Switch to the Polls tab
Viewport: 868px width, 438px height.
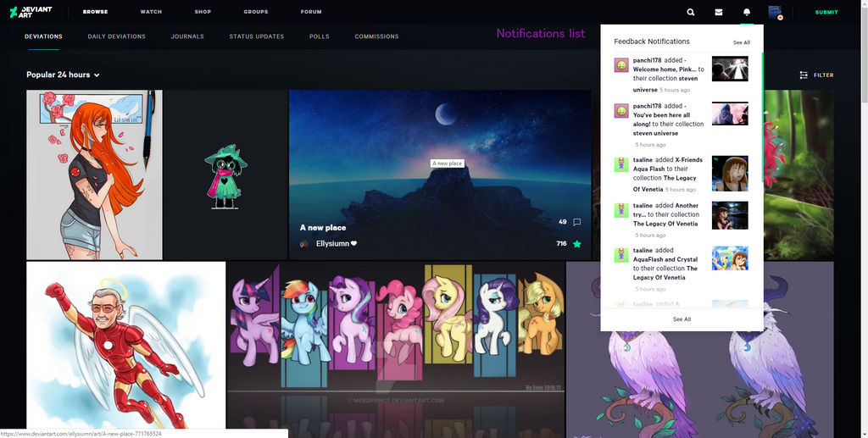click(320, 36)
